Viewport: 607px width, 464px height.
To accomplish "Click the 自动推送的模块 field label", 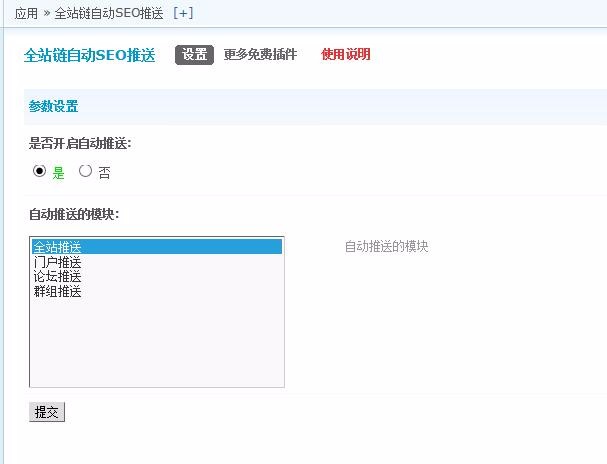I will (x=74, y=214).
